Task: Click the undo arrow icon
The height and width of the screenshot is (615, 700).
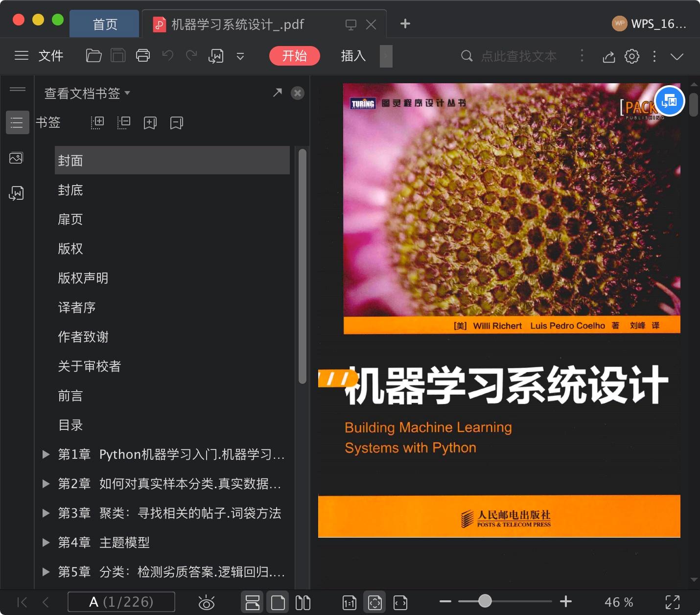Action: (x=168, y=55)
